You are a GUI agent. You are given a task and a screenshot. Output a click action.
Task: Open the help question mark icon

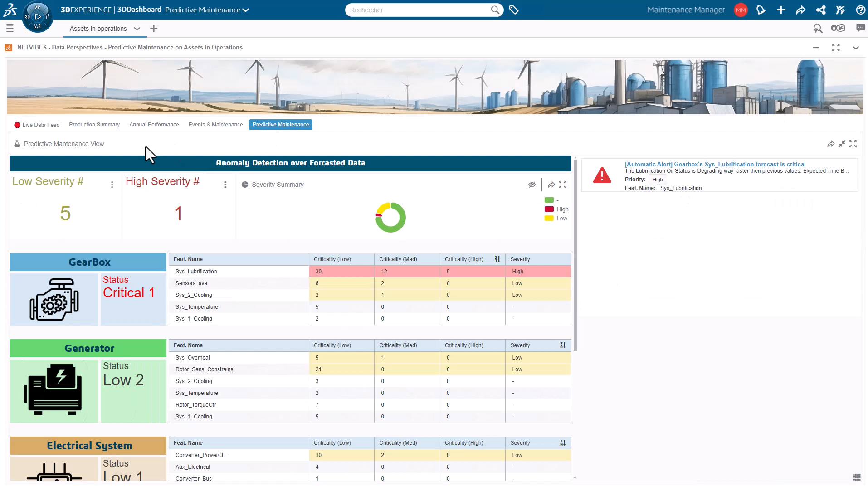click(860, 10)
